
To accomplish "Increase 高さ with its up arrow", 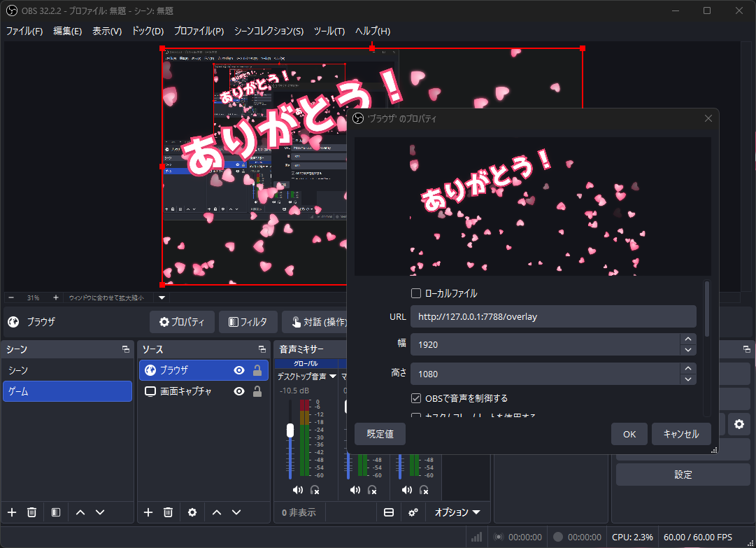I will tap(688, 368).
